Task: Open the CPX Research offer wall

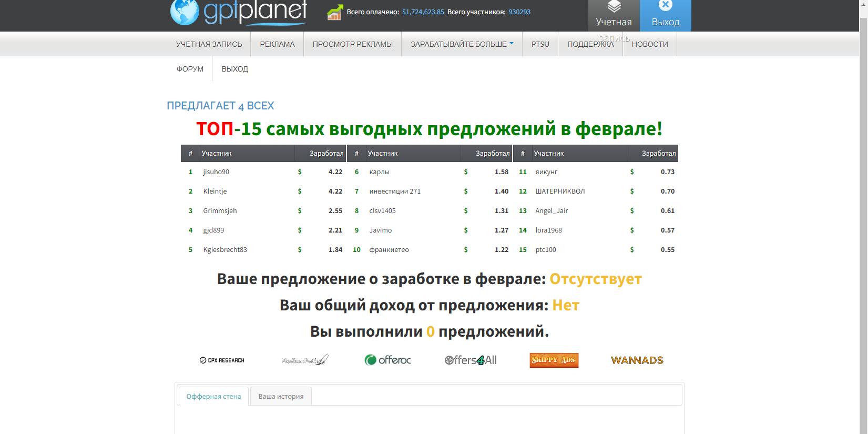Action: [x=222, y=360]
